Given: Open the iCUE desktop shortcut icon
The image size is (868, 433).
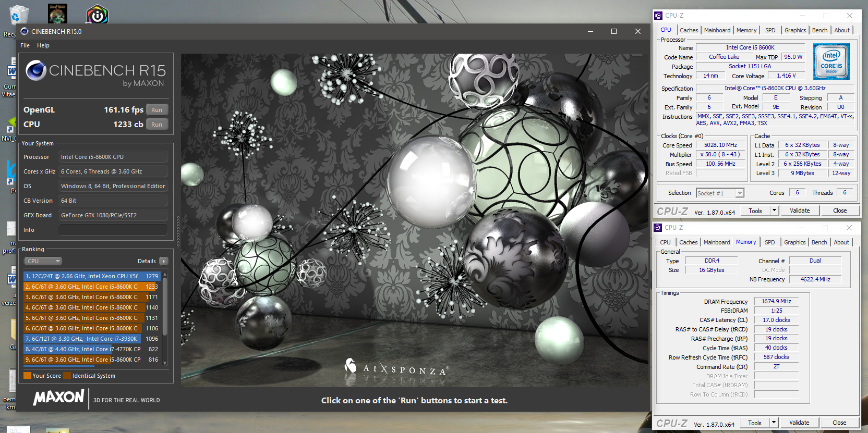Looking at the screenshot, I should (x=97, y=15).
